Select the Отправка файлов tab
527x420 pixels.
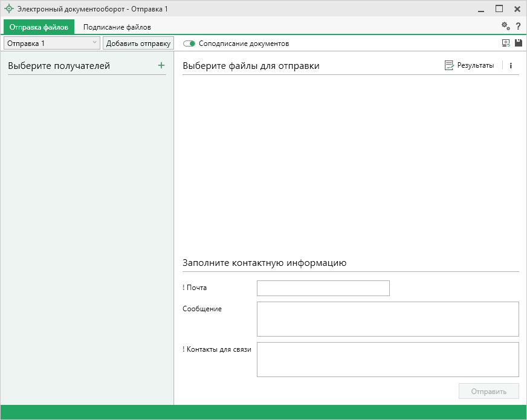coord(39,27)
